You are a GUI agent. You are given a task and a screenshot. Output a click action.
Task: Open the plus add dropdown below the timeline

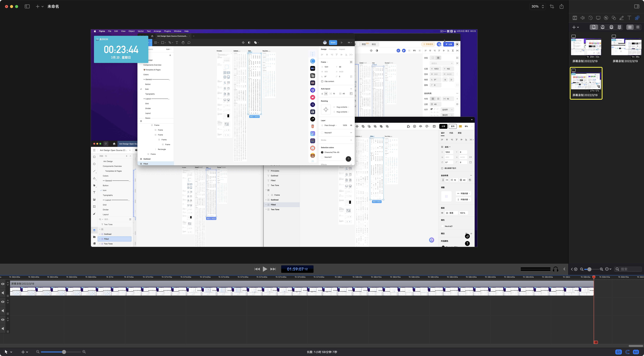[x=24, y=352]
